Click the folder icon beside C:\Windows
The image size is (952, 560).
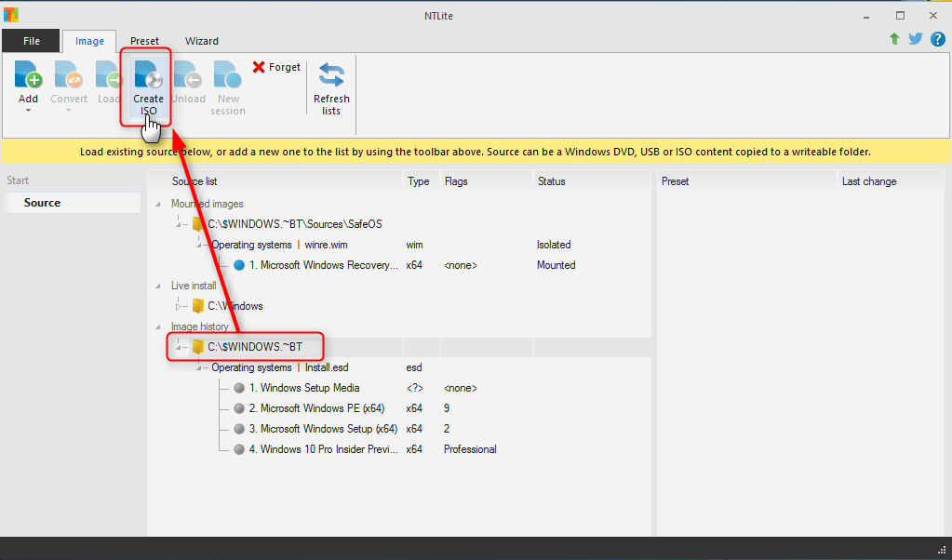(197, 306)
